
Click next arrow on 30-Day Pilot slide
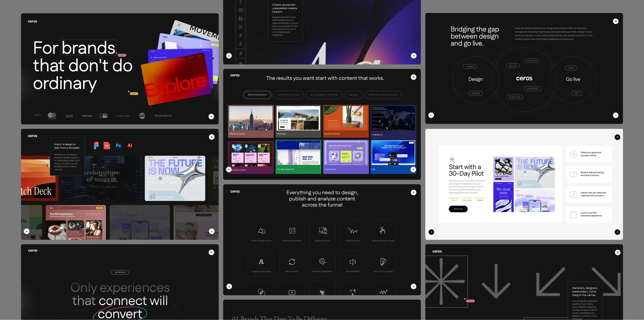[x=617, y=232]
